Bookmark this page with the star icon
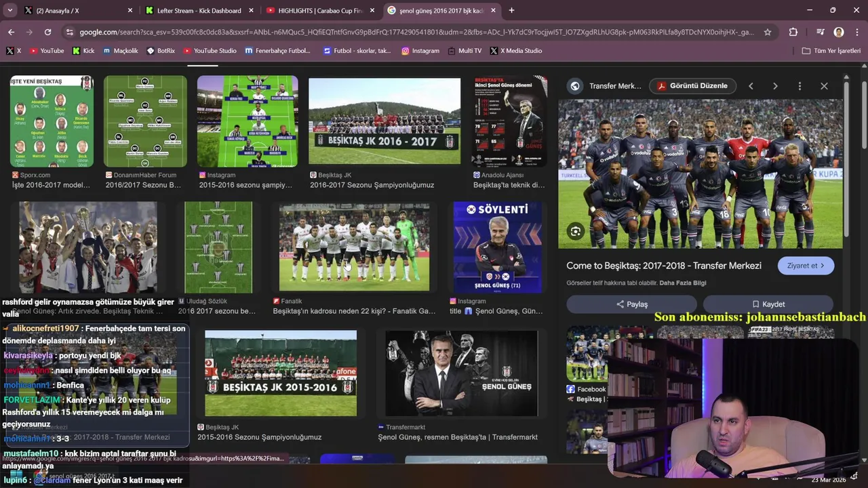Image resolution: width=868 pixels, height=488 pixels. click(x=768, y=32)
